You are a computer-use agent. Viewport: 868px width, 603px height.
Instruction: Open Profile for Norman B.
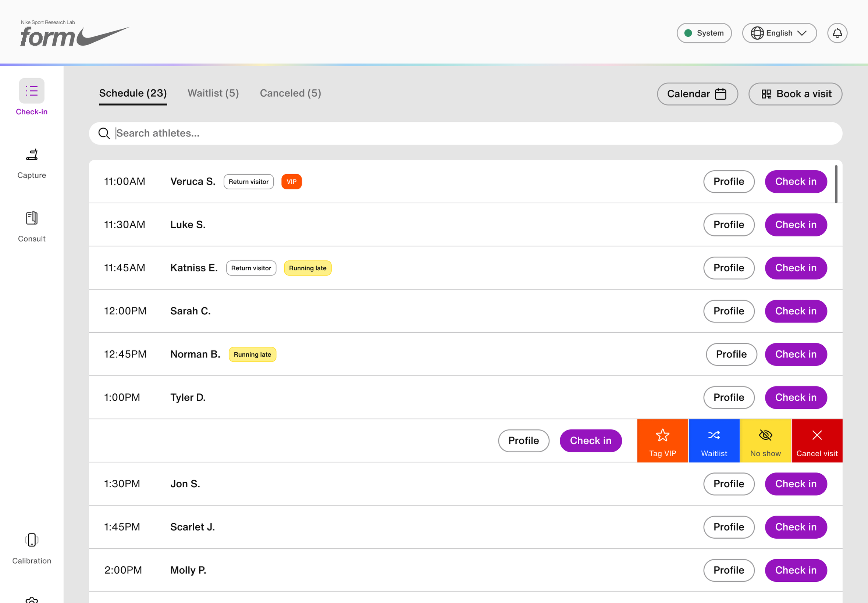731,354
